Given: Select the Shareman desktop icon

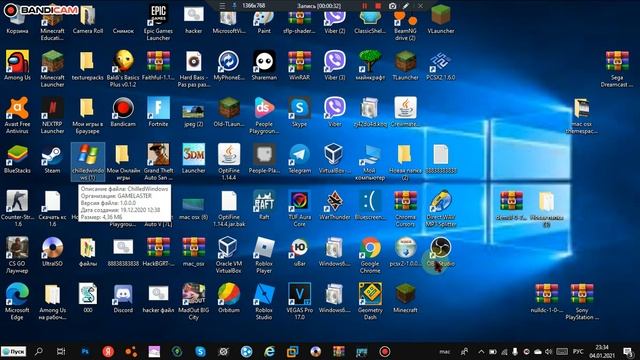Looking at the screenshot, I should coord(264,65).
